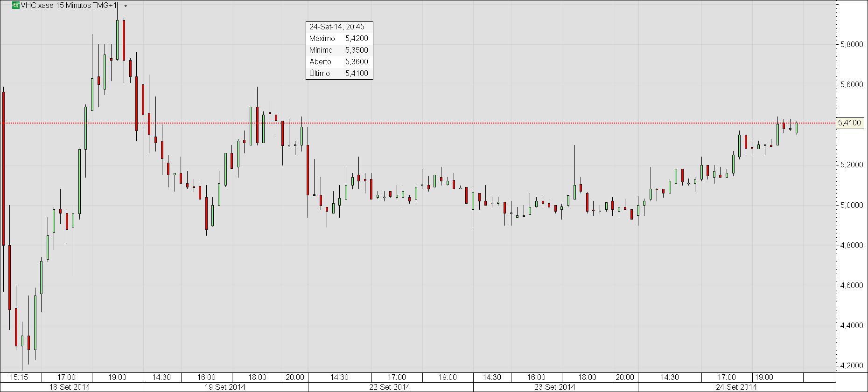
Task: Click the 24-Set-2014 date label
Action: pyautogui.click(x=736, y=387)
